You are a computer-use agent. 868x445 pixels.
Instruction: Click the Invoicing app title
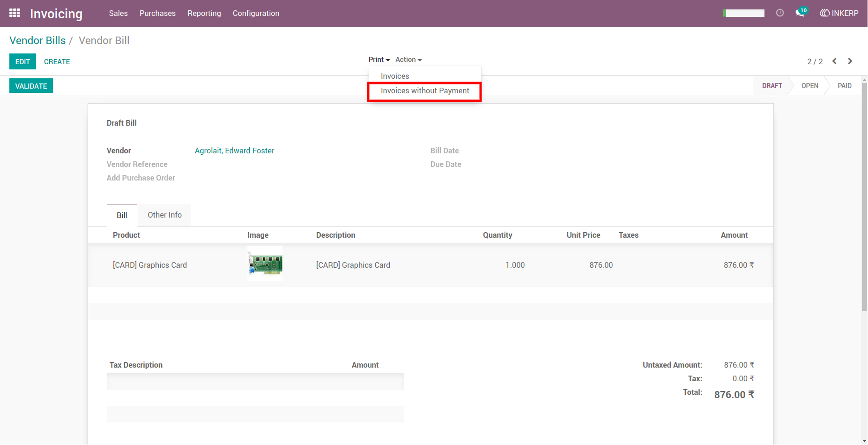pos(56,14)
